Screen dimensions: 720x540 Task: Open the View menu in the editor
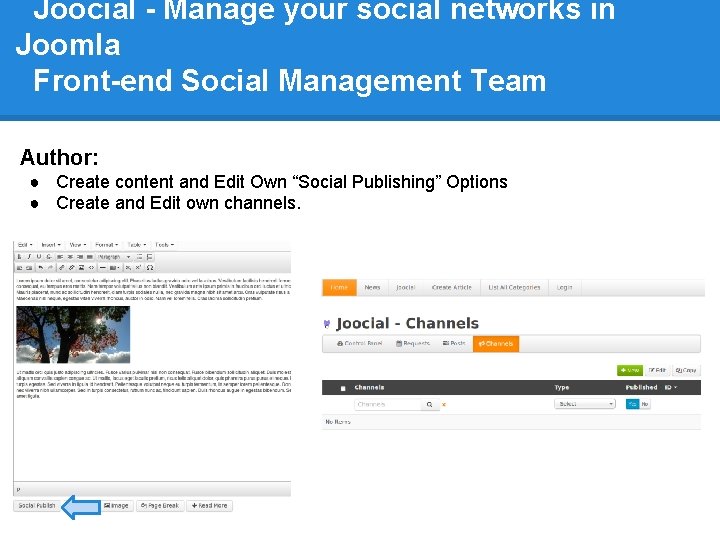click(78, 245)
